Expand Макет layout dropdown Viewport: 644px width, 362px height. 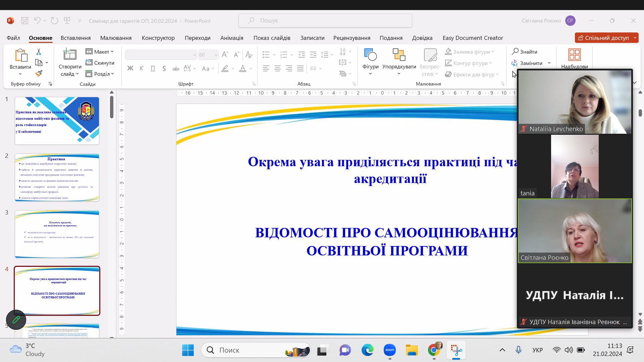click(100, 52)
